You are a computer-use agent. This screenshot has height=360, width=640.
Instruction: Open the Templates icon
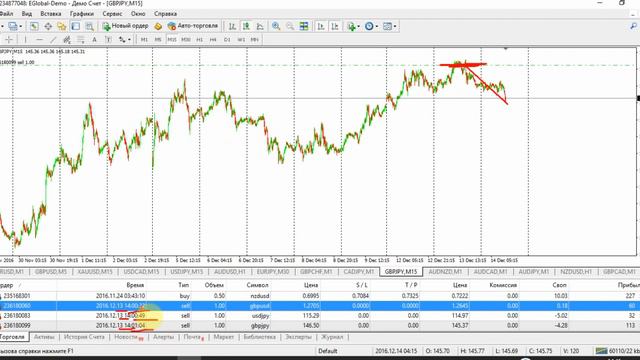(x=387, y=26)
